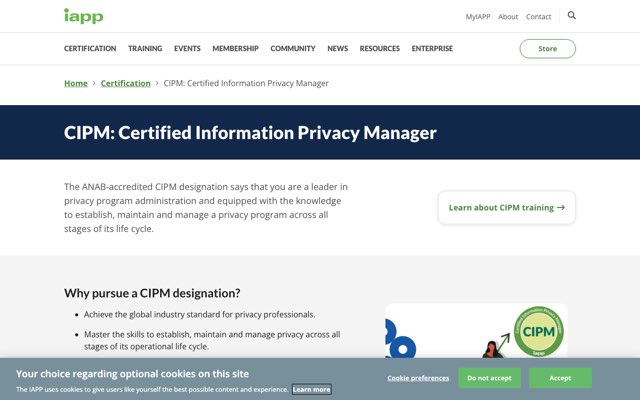Open the Certification menu

pyautogui.click(x=90, y=49)
